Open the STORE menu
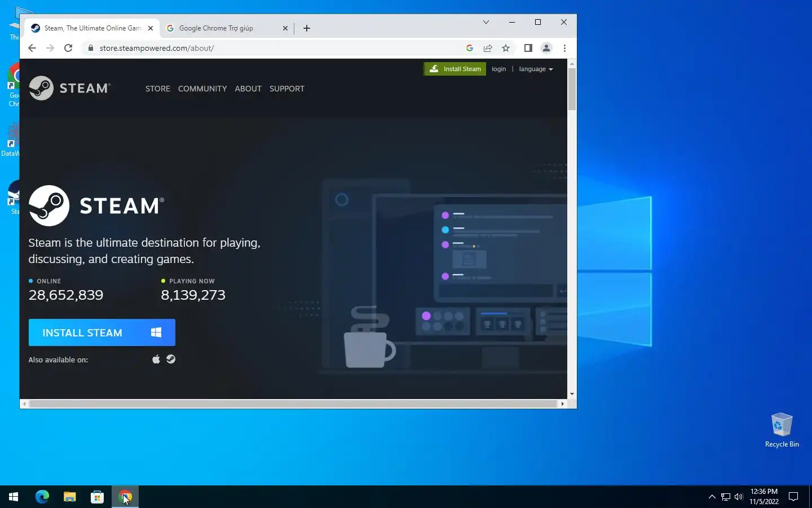The height and width of the screenshot is (508, 812). pos(158,89)
